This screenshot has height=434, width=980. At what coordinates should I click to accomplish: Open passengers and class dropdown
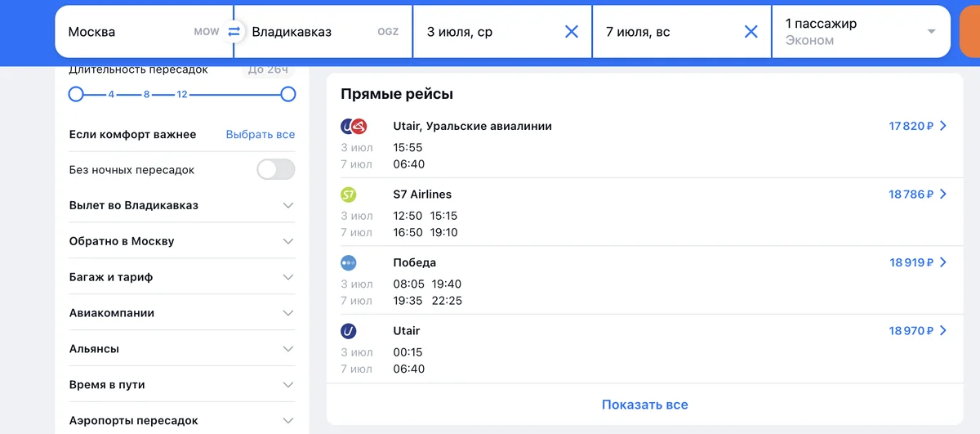click(861, 32)
